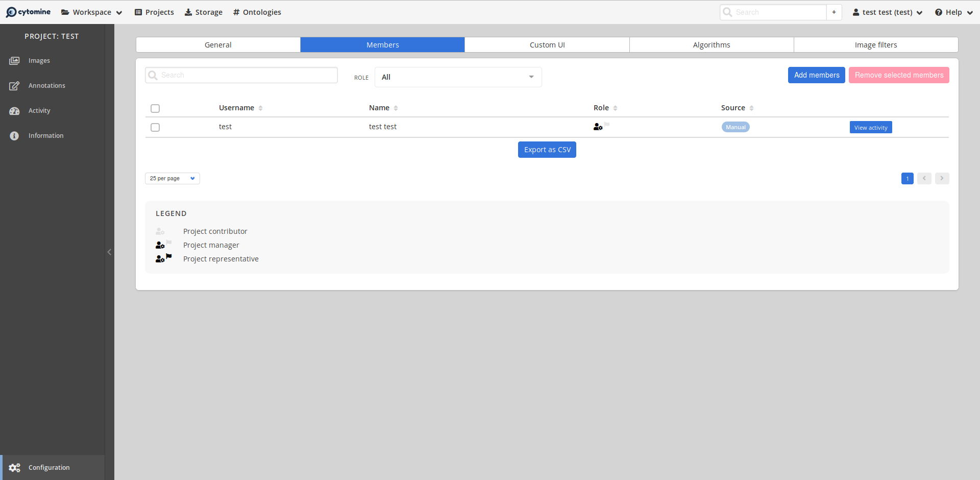
Task: Open Configuration via the gears icon
Action: tap(14, 468)
